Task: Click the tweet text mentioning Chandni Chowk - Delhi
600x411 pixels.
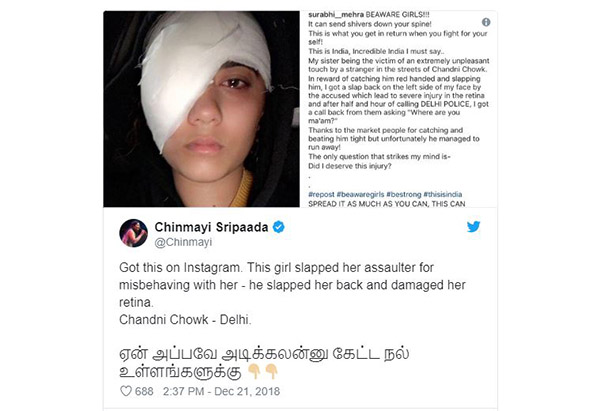Action: click(x=185, y=320)
